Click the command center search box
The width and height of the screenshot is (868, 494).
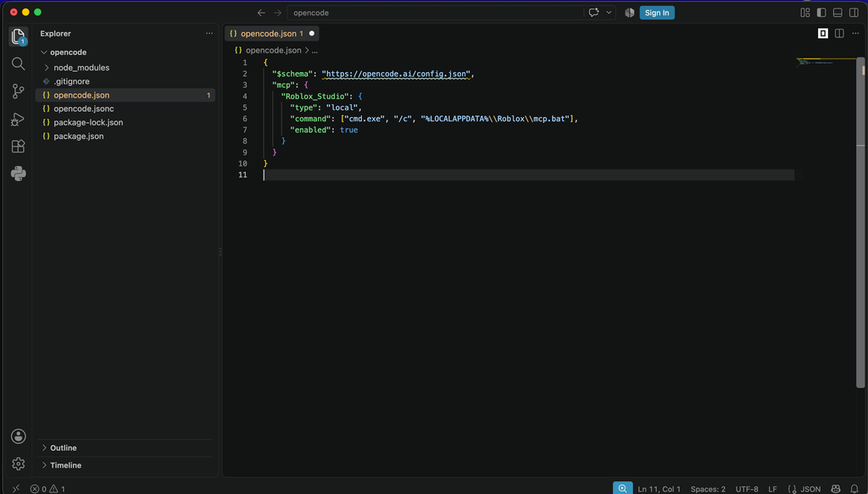click(435, 13)
